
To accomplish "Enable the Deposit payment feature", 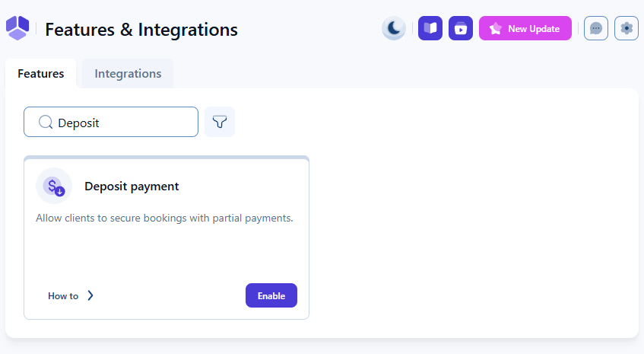I will click(271, 295).
